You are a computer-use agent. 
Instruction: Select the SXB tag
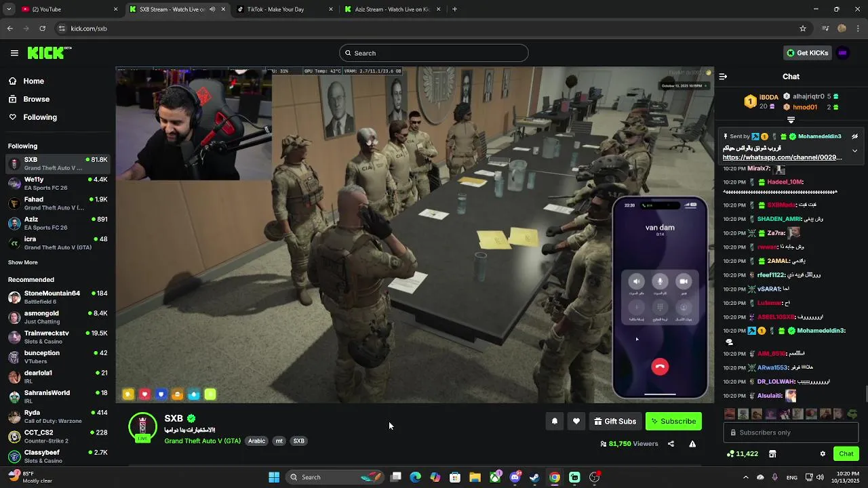point(298,441)
